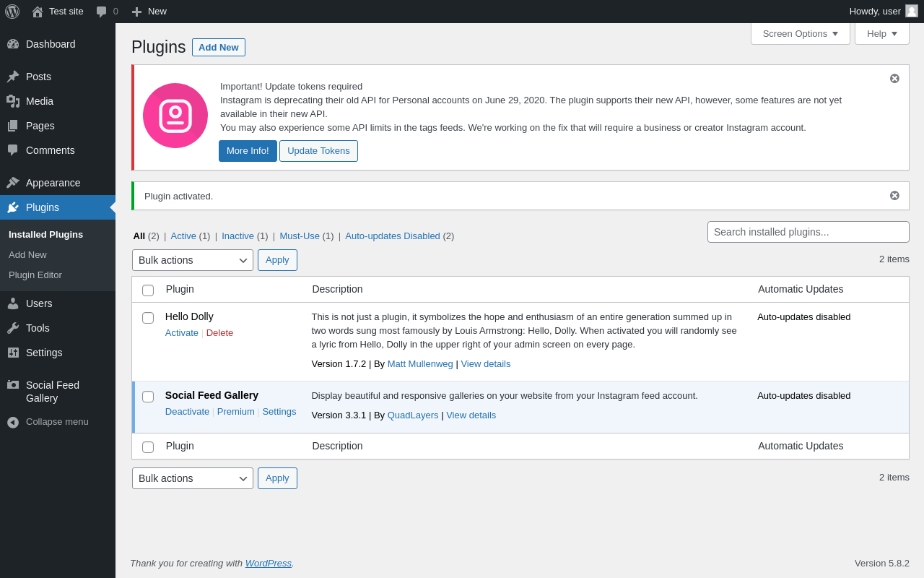Click the user avatar icon
This screenshot has height=578, width=924.
pyautogui.click(x=912, y=11)
